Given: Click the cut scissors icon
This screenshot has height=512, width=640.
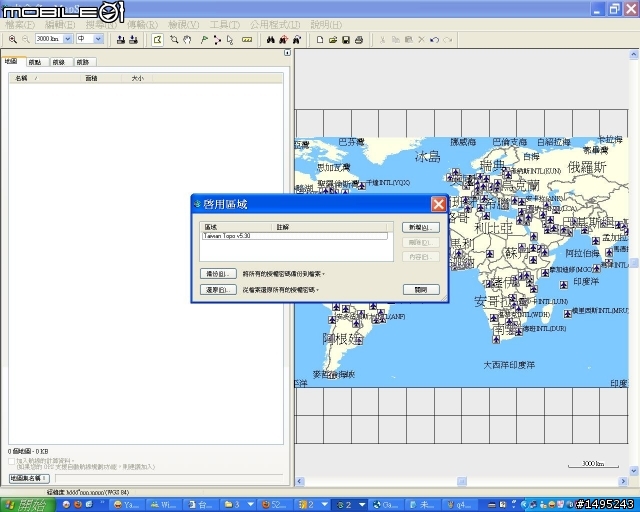Looking at the screenshot, I should pos(382,40).
